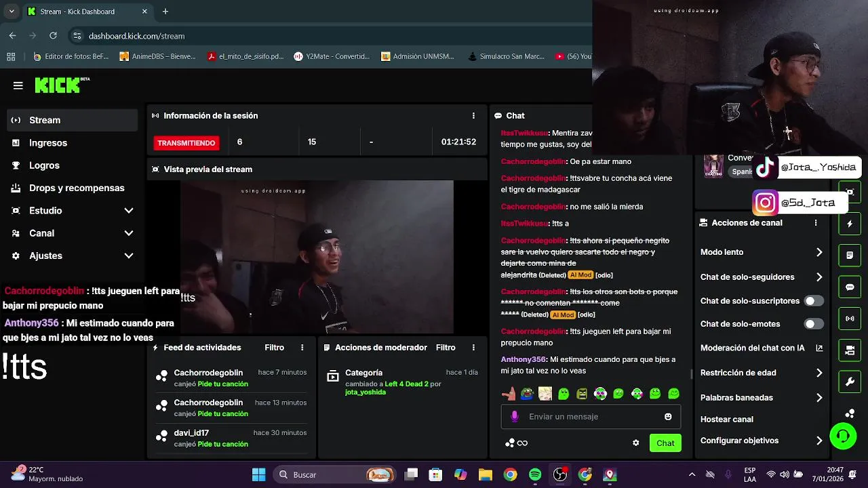The image size is (868, 488).
Task: Toggle Chat de solo-suscriptores switch
Action: (814, 301)
